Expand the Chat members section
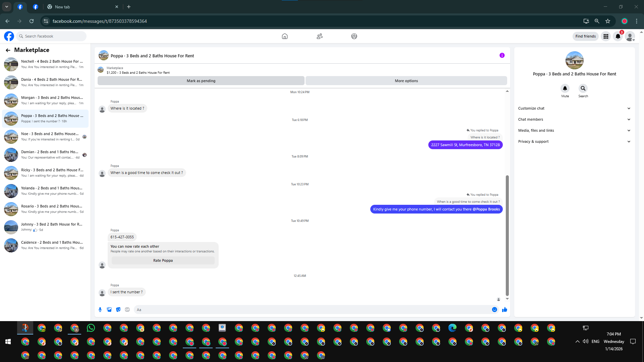The height and width of the screenshot is (362, 644). [x=574, y=119]
